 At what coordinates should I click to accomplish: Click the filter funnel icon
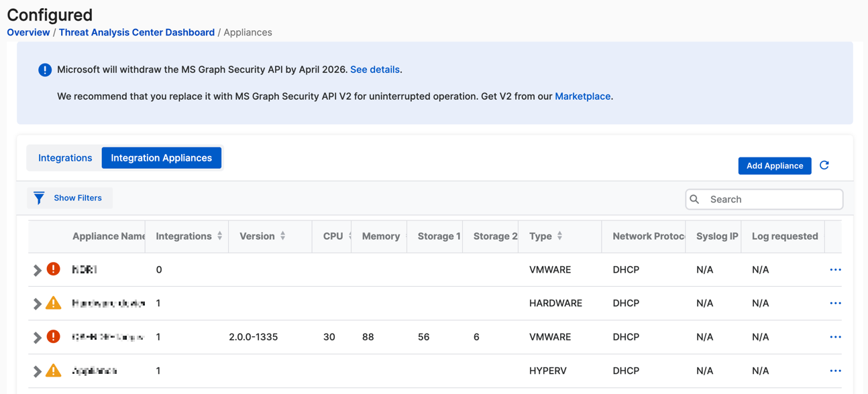tap(39, 198)
